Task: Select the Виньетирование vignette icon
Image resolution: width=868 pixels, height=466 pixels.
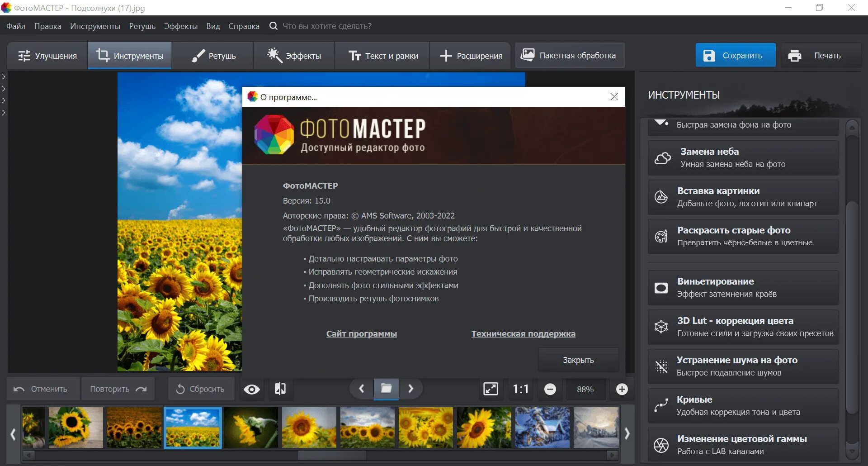Action: point(661,288)
